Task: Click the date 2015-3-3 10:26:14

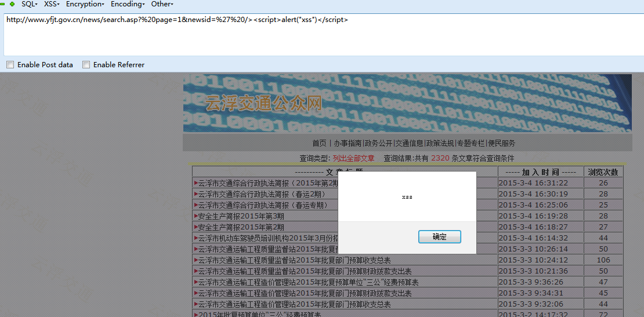Action: 533,249
